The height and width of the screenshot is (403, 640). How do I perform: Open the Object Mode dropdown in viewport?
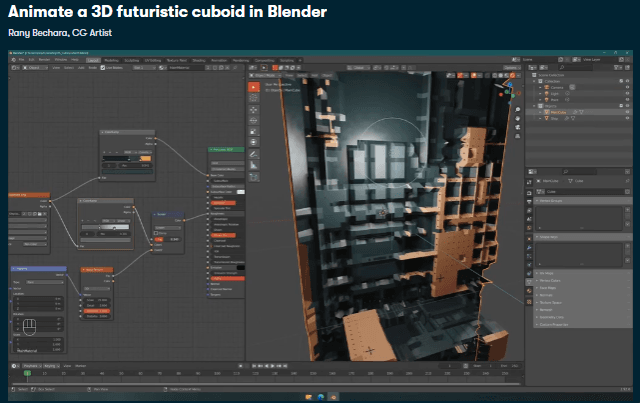click(x=267, y=76)
